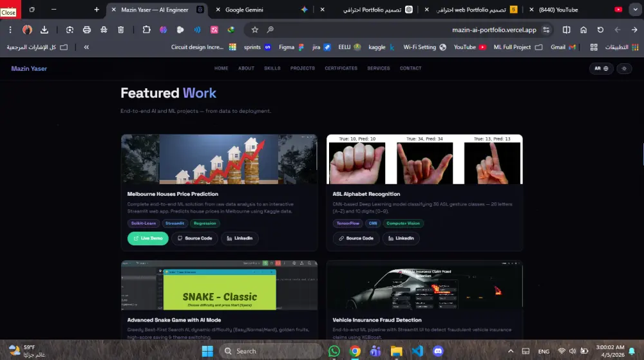The width and height of the screenshot is (644, 360).
Task: Click the Scikit-Learn tag
Action: pyautogui.click(x=144, y=223)
